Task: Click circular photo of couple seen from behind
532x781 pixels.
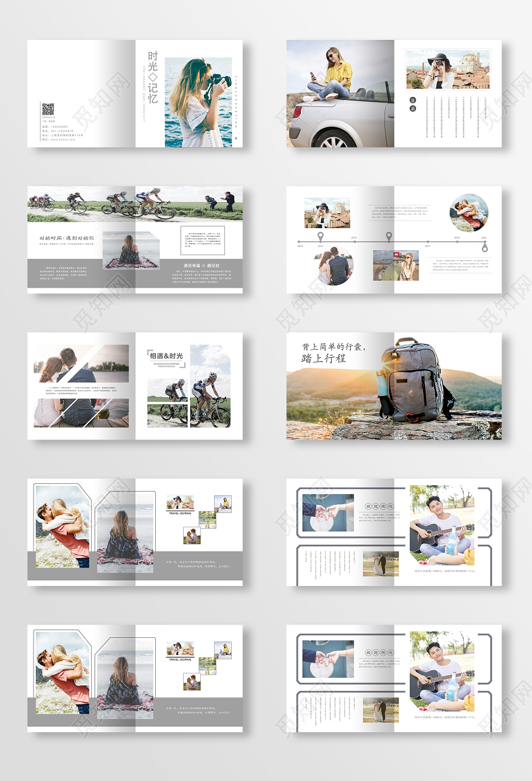Action: point(334,266)
